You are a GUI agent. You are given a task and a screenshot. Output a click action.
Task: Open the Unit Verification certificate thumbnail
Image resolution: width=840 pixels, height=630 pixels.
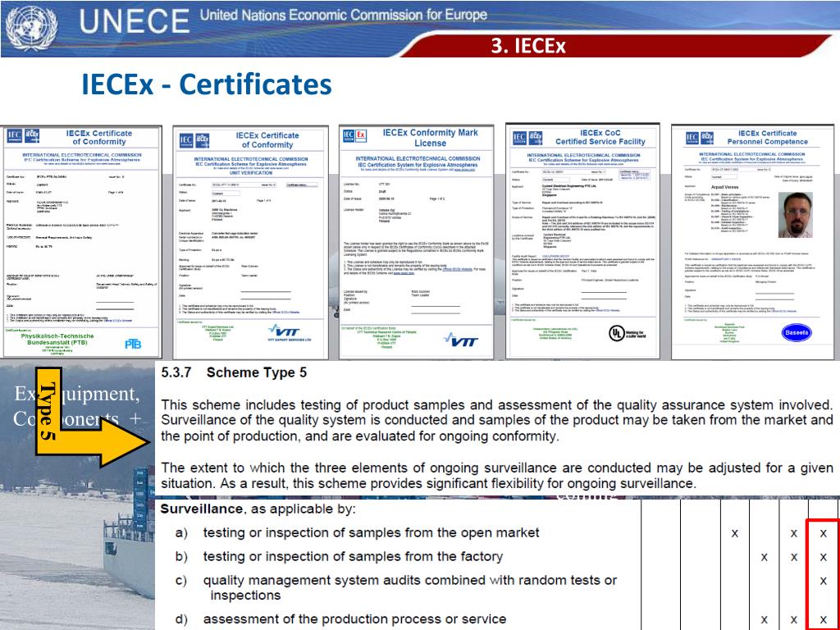(x=250, y=242)
